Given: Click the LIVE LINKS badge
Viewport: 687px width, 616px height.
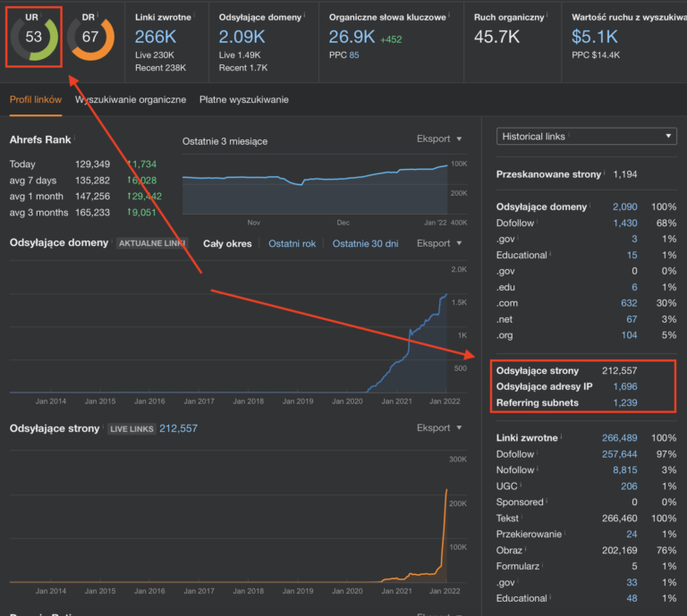Looking at the screenshot, I should tap(131, 429).
